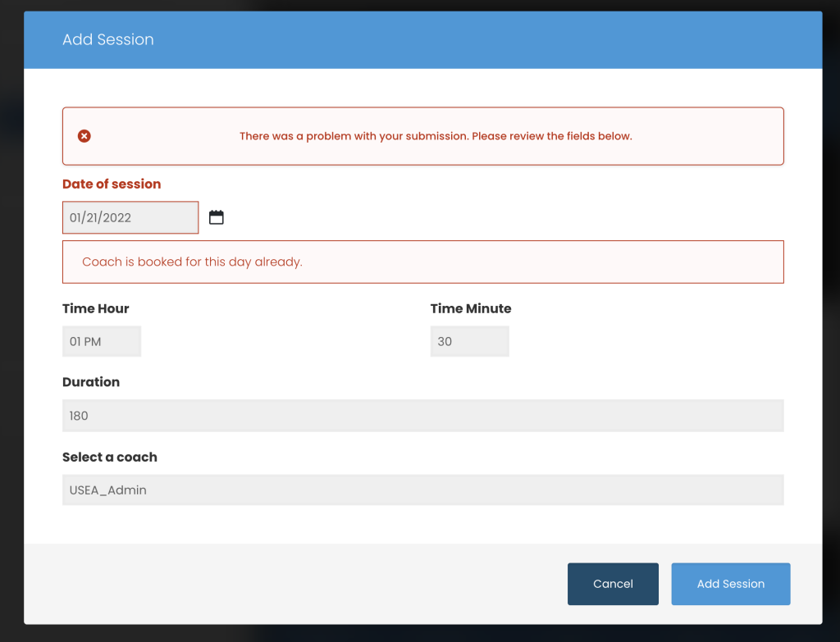Click the 'Add Session' dialog title
This screenshot has width=840, height=642.
[108, 39]
